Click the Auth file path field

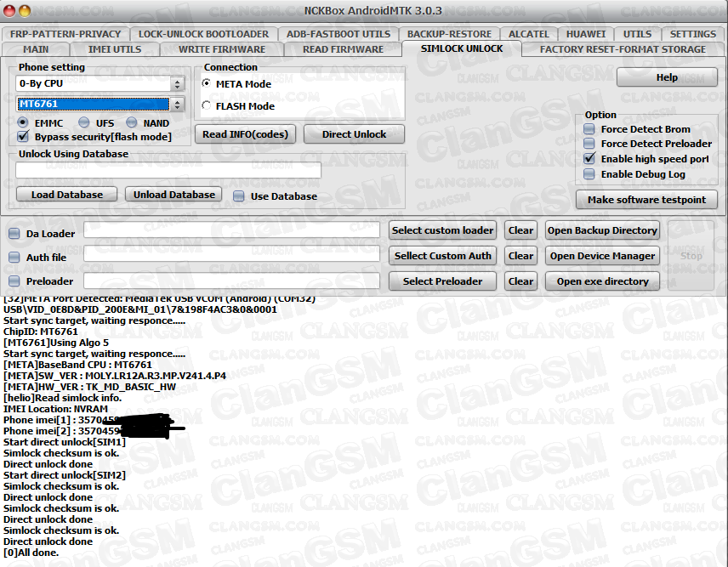[231, 254]
